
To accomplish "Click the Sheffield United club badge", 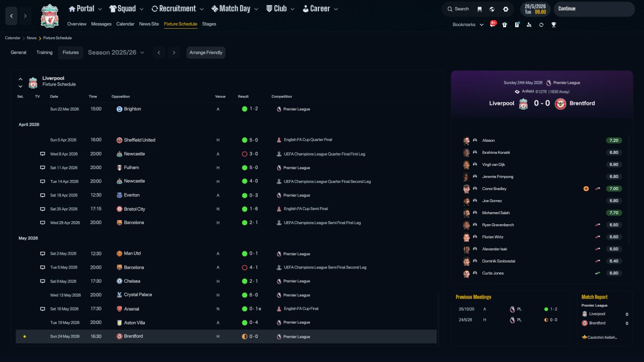I will (x=120, y=140).
